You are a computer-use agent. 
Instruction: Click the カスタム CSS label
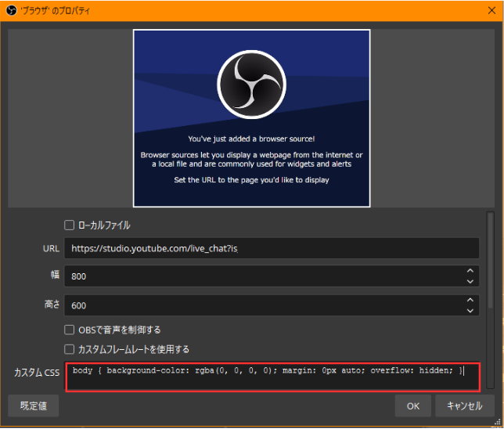click(x=37, y=373)
